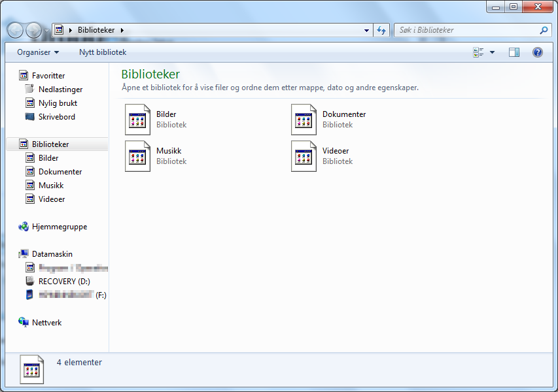Expand the arrow before Biblioteker in address bar

pyautogui.click(x=71, y=30)
